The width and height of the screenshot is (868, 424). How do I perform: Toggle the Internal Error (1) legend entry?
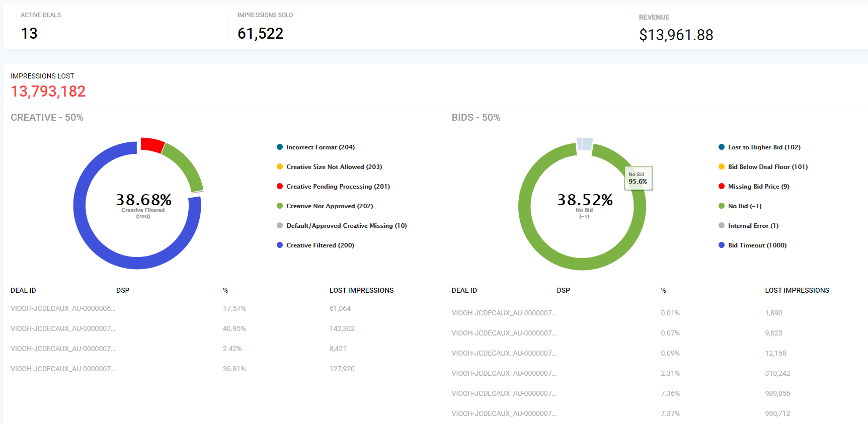[753, 226]
